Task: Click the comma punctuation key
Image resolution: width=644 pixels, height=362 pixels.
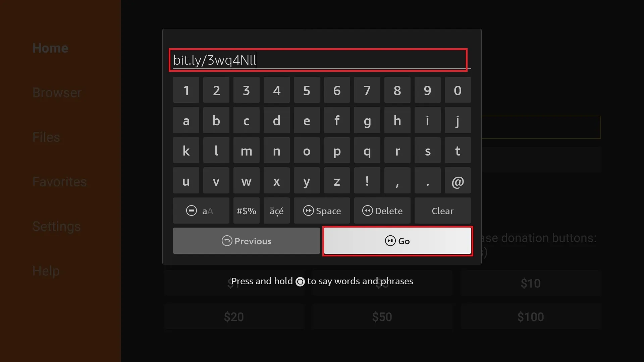Action: [x=397, y=181]
